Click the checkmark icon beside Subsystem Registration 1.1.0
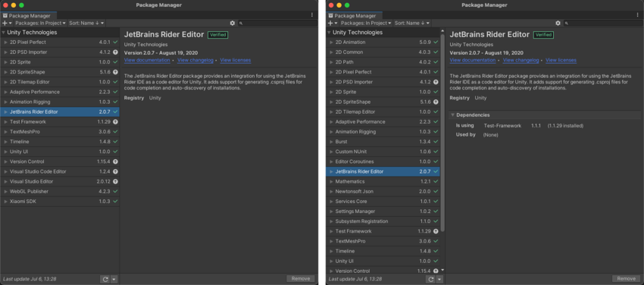The width and height of the screenshot is (644, 285). pyautogui.click(x=436, y=221)
